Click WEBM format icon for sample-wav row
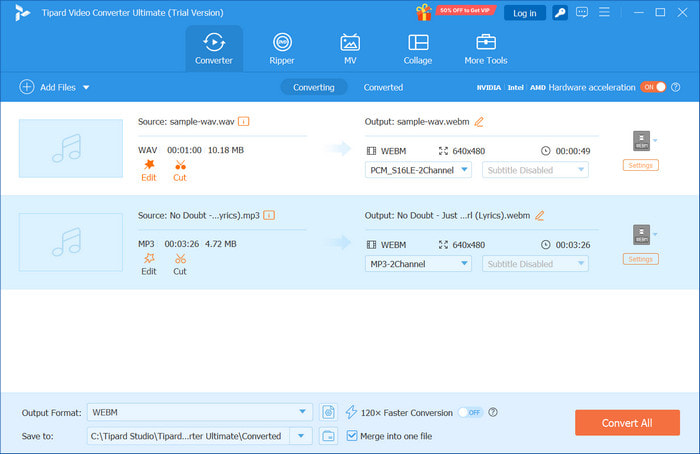 (642, 141)
